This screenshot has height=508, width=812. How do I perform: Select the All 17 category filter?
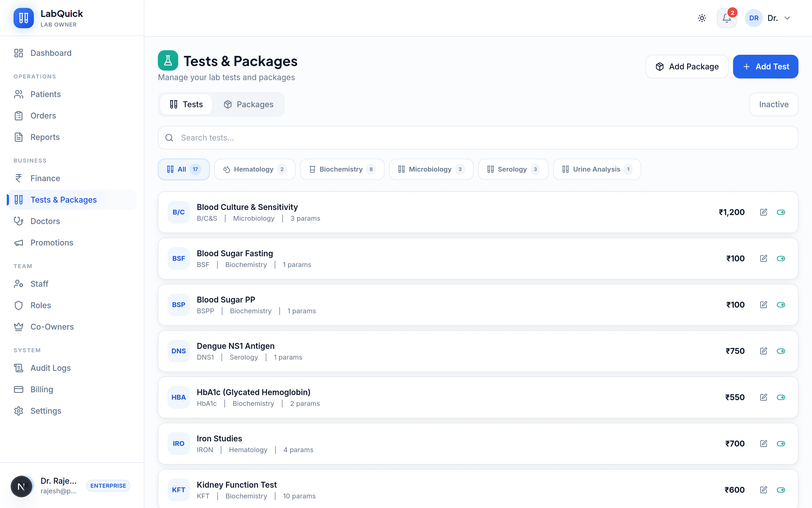pyautogui.click(x=184, y=169)
